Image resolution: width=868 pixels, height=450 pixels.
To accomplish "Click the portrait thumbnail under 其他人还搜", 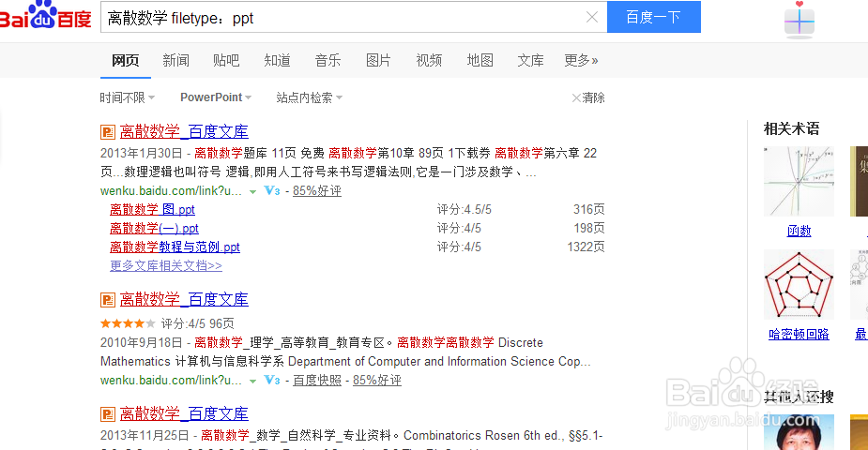I will click(x=799, y=432).
